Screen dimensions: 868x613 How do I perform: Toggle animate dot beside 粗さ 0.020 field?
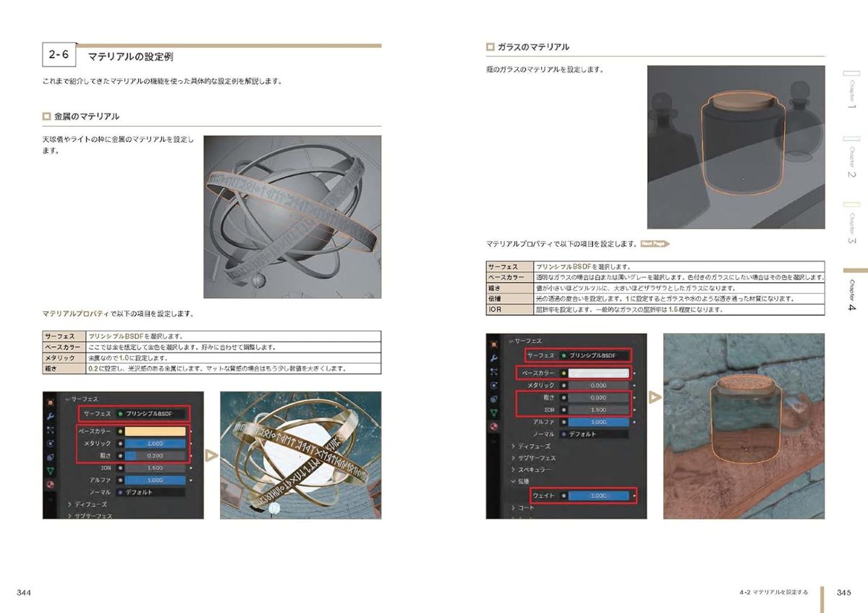click(634, 397)
